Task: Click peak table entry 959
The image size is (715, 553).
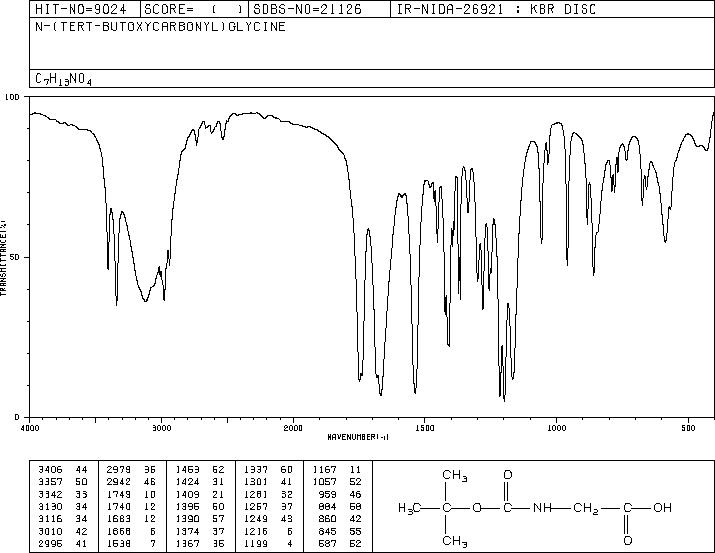Action: click(x=327, y=494)
